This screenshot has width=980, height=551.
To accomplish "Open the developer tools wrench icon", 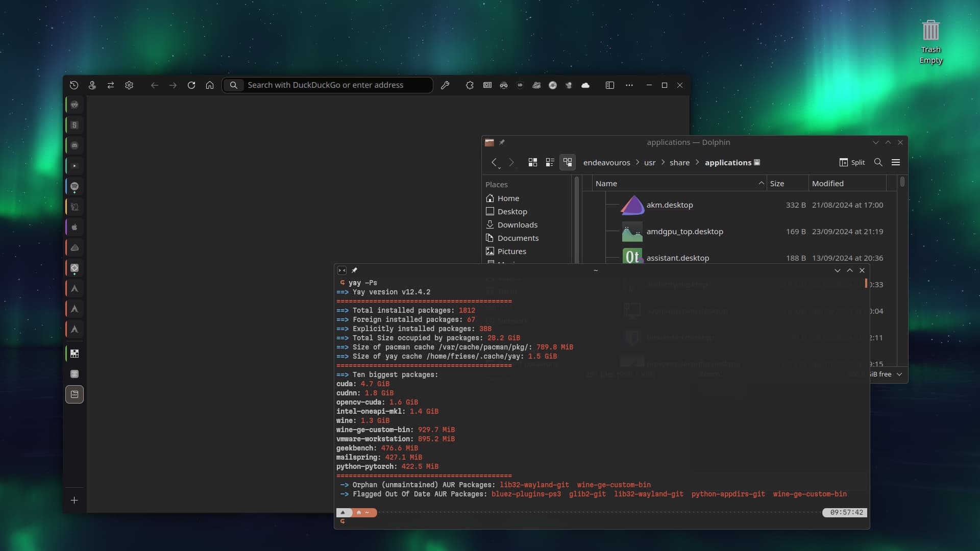I will point(445,85).
